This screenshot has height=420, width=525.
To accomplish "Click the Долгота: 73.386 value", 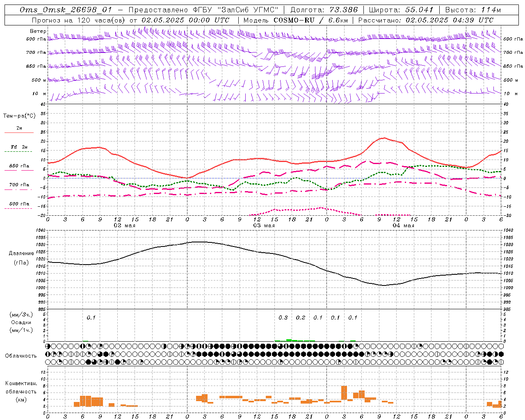I will [324, 10].
